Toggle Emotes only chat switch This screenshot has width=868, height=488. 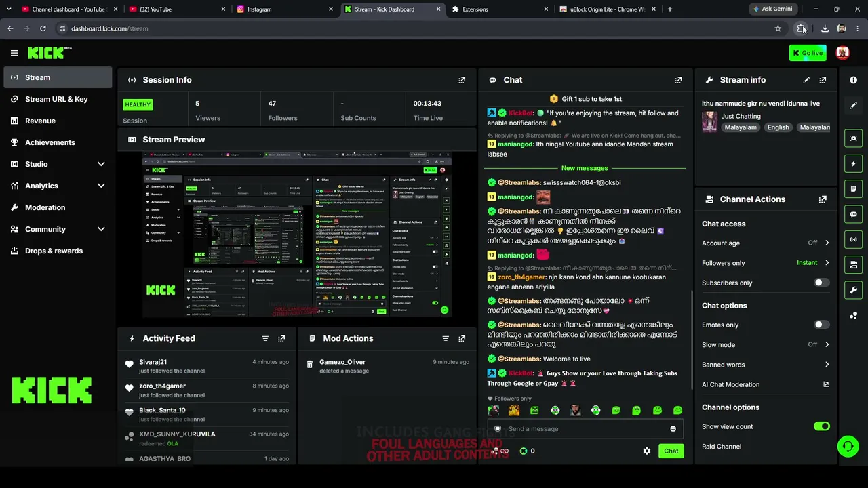pos(821,325)
